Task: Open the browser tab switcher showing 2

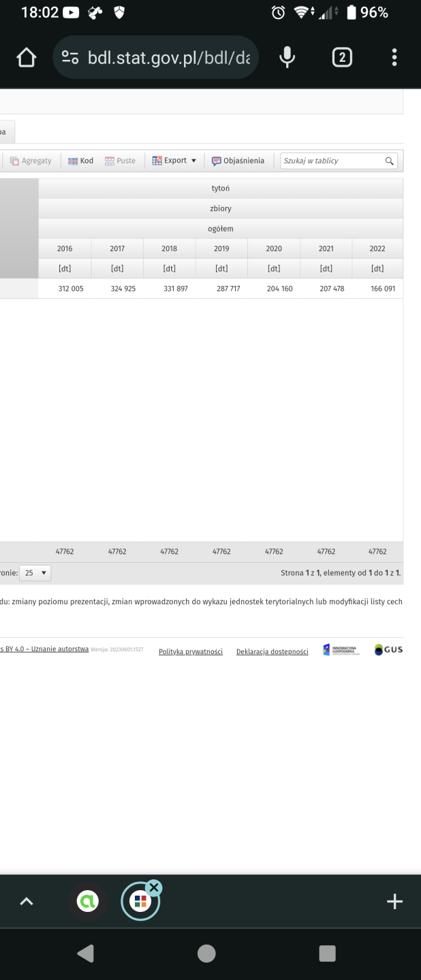Action: coord(342,58)
